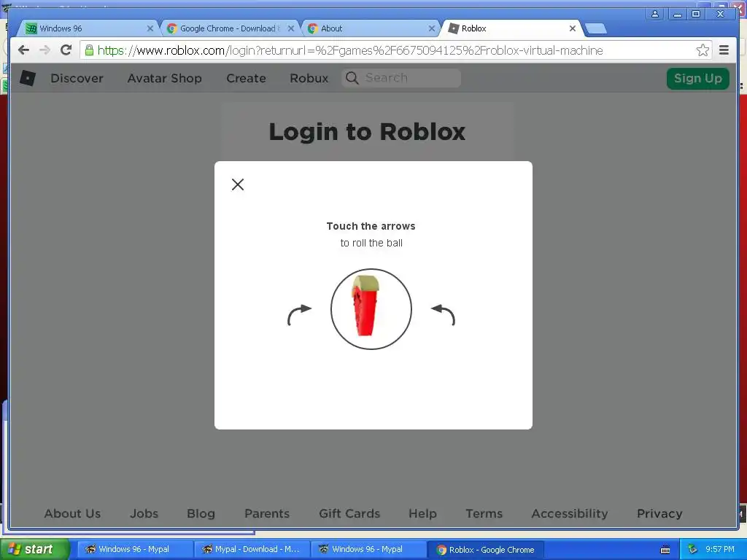Open the Windows start menu
This screenshot has height=560, width=747.
(x=34, y=549)
